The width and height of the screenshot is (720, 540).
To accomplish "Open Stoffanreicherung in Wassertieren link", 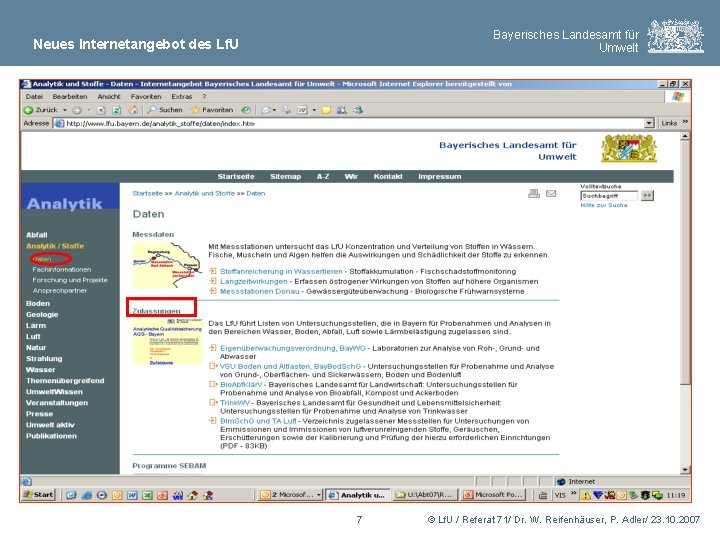I will point(281,271).
